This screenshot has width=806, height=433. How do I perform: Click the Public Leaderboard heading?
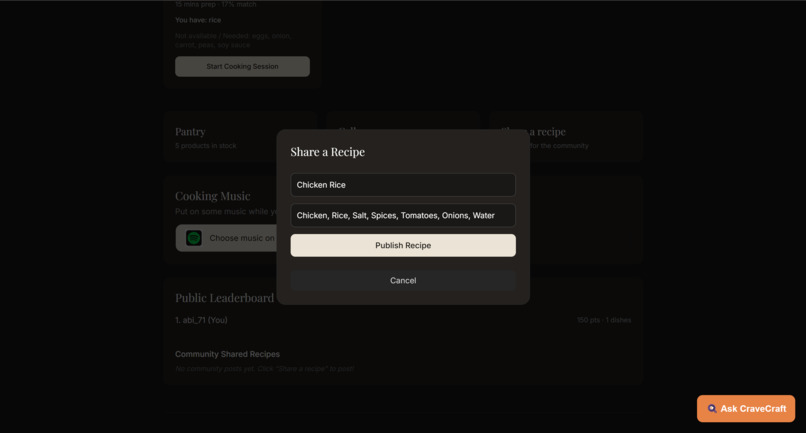pos(225,298)
